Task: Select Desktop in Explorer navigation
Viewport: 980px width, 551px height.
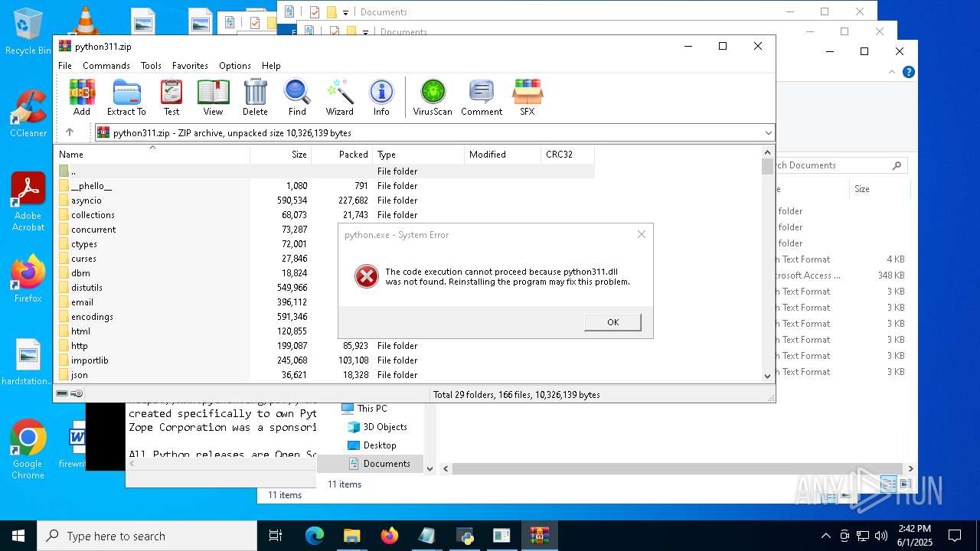Action: [x=372, y=445]
